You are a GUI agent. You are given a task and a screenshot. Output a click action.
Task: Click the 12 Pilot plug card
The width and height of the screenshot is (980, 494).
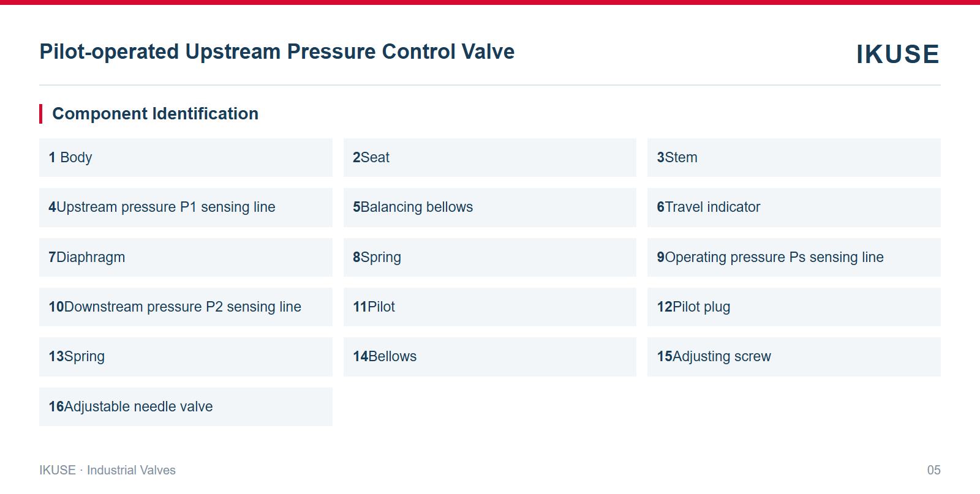click(x=794, y=307)
